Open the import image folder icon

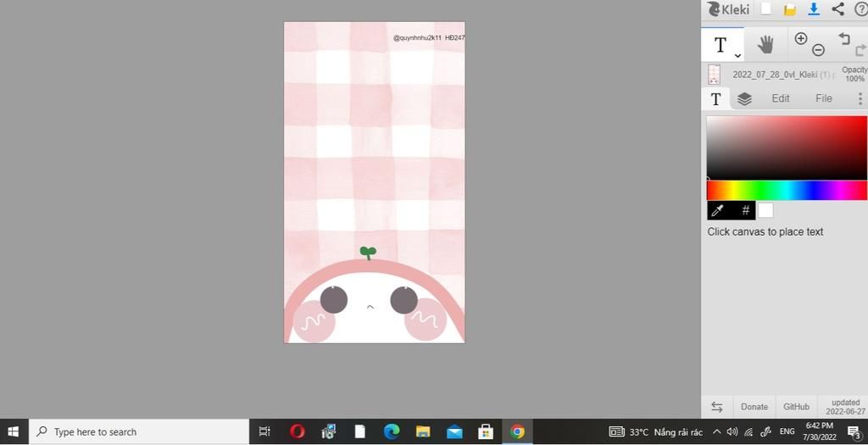click(790, 9)
